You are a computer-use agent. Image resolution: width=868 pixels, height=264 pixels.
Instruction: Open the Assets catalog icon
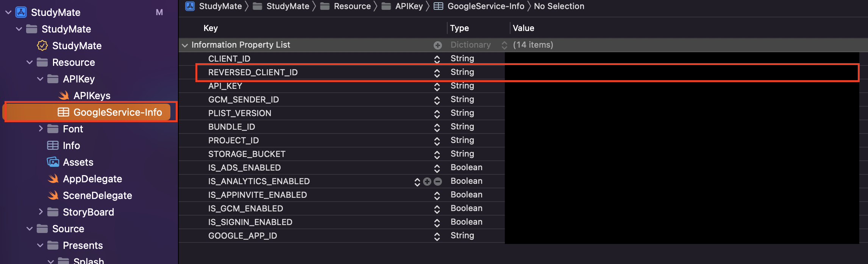[53, 162]
